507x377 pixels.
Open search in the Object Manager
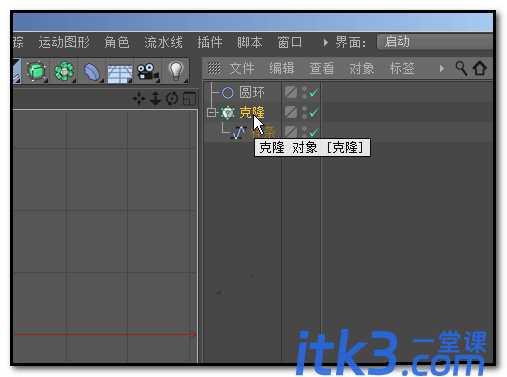[x=461, y=68]
